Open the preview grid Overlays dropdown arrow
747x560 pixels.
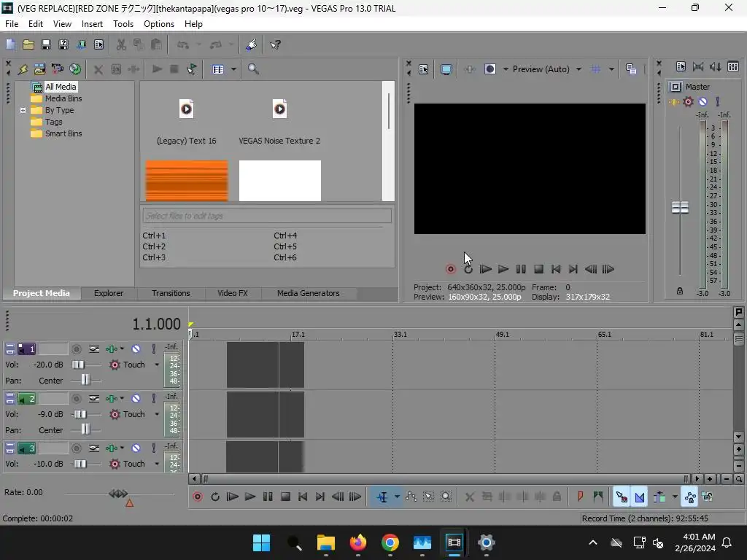611,69
